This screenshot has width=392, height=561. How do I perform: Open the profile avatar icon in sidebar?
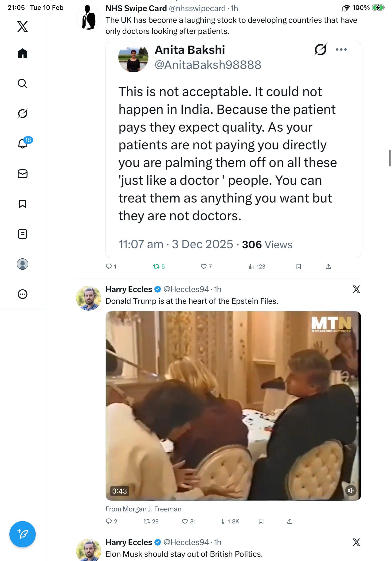pos(23,264)
